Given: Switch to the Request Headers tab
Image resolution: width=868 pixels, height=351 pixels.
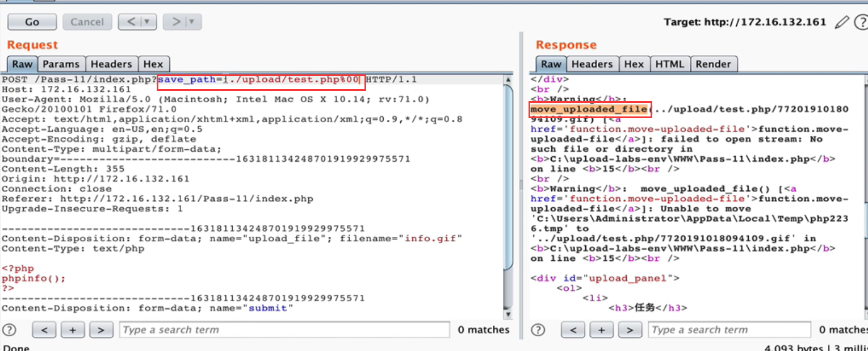Looking at the screenshot, I should click(x=111, y=64).
